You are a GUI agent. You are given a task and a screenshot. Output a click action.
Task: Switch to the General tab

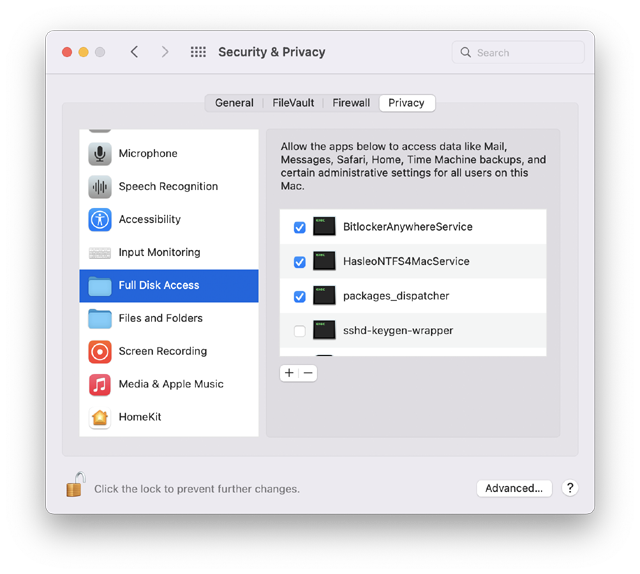click(234, 103)
